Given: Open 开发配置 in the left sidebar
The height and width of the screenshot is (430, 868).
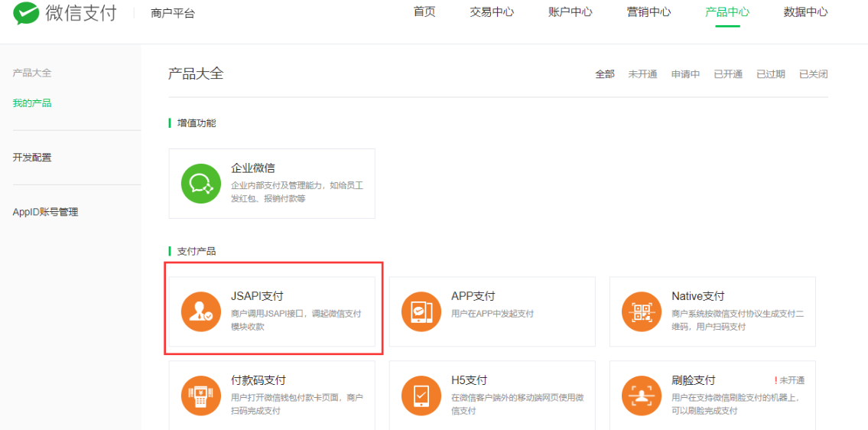Looking at the screenshot, I should click(32, 158).
